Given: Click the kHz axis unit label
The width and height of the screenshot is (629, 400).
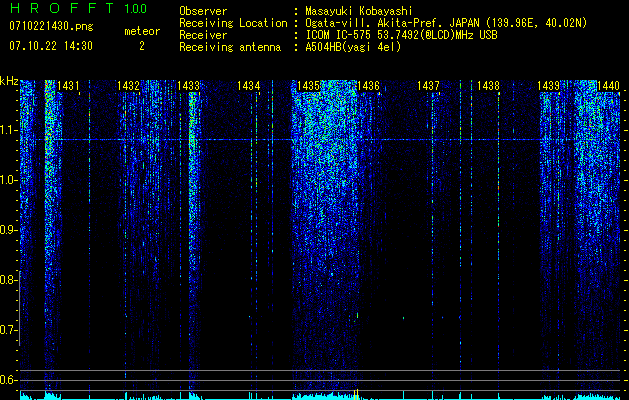Looking at the screenshot, I should point(9,81).
